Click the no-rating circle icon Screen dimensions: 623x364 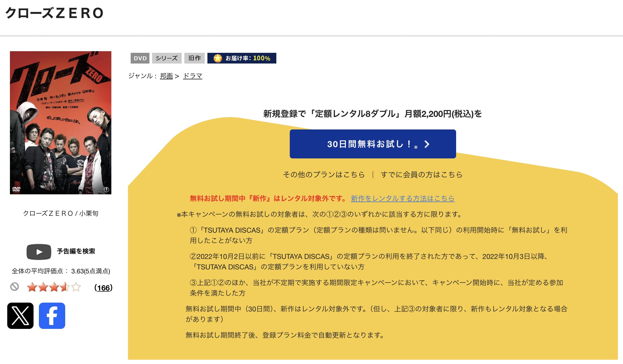[x=14, y=287]
